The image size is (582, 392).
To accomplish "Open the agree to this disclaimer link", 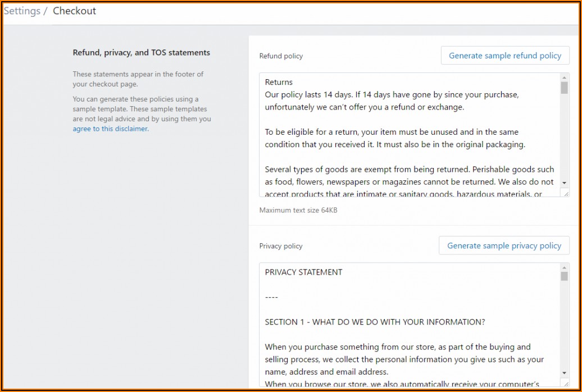I will [x=110, y=129].
